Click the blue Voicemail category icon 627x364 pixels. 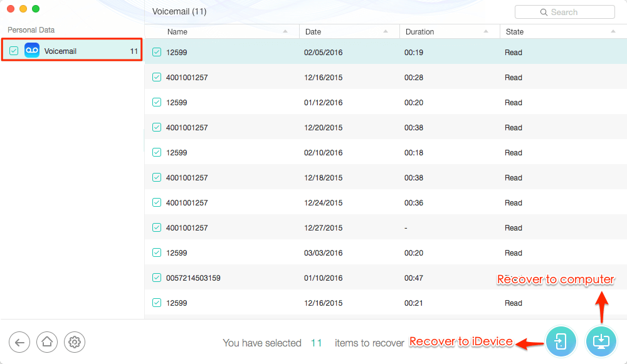32,50
